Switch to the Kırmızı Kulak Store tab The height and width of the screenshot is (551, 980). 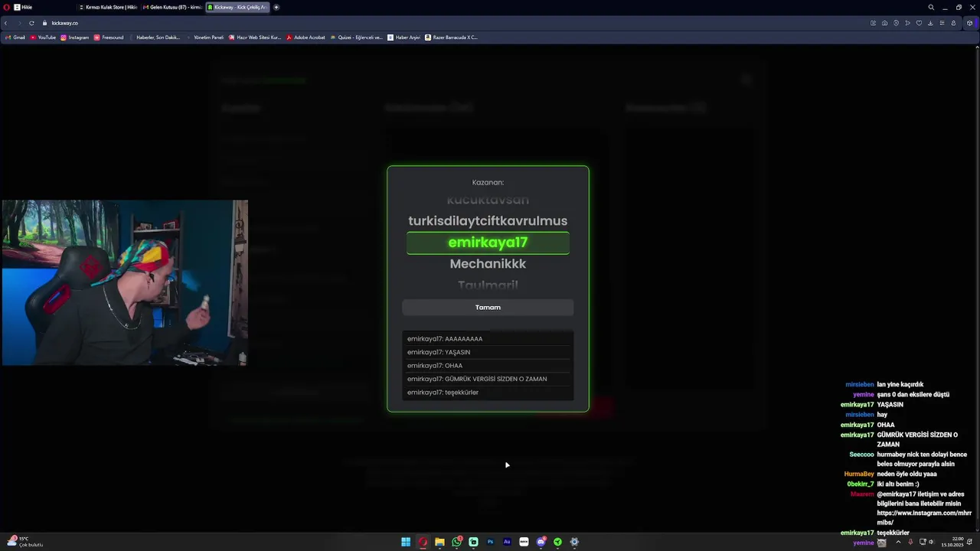(108, 7)
